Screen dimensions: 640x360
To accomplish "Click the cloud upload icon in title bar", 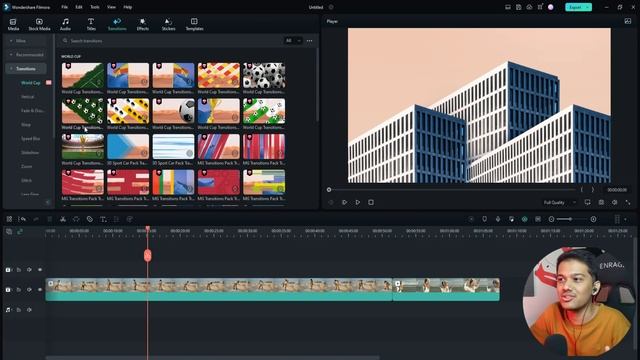I will 529,7.
